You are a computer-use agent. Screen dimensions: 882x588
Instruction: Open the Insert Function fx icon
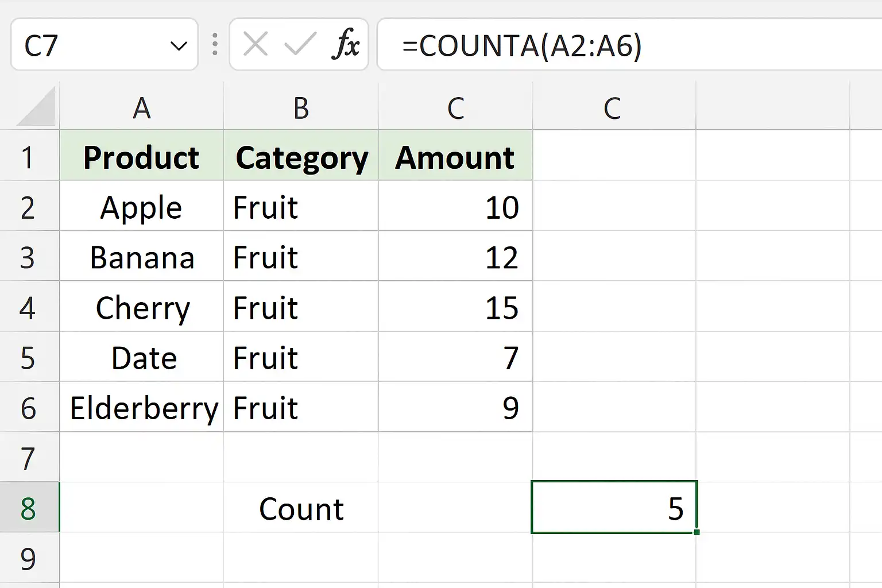coord(346,44)
